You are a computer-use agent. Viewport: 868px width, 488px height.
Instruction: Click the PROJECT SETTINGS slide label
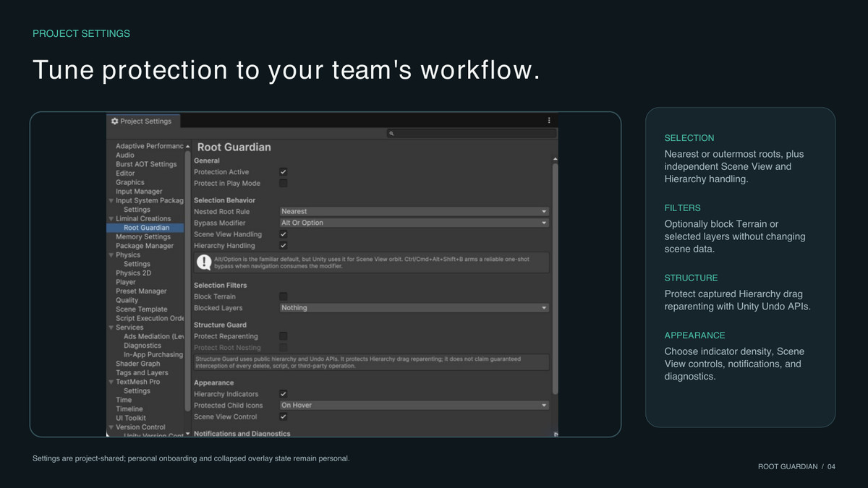point(81,34)
